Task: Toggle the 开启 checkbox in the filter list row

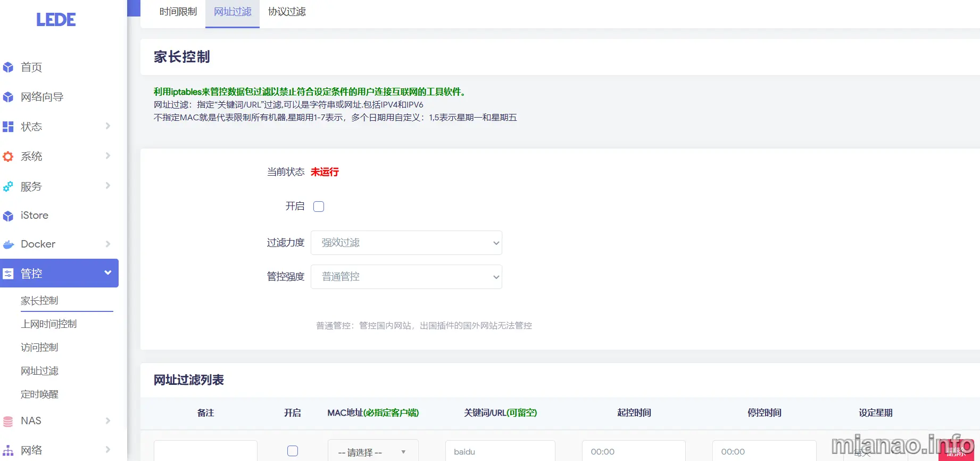Action: point(293,451)
